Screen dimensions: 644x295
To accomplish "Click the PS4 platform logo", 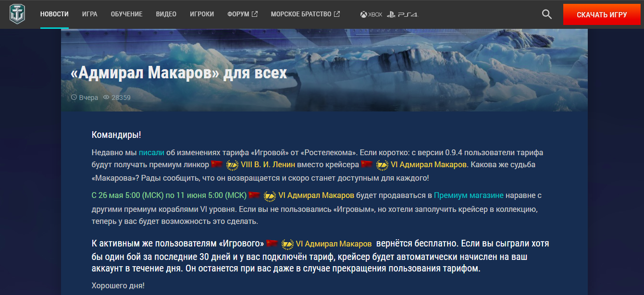I will pyautogui.click(x=403, y=14).
